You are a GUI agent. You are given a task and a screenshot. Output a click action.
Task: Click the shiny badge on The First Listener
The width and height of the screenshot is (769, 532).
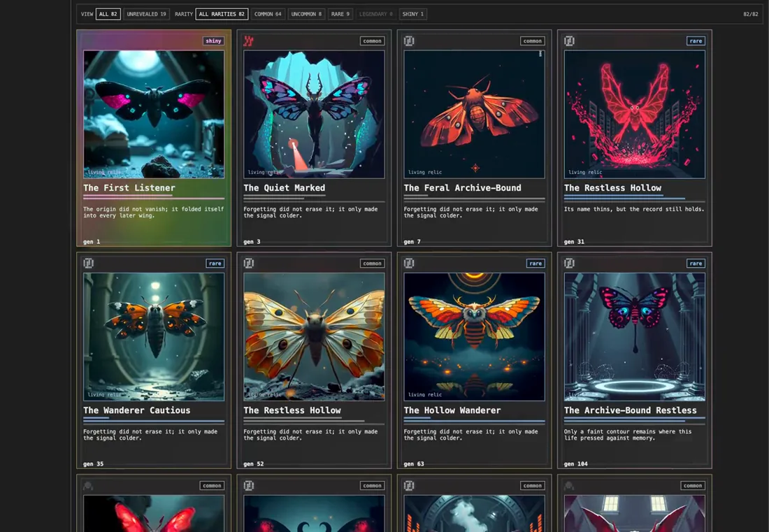[x=213, y=41]
